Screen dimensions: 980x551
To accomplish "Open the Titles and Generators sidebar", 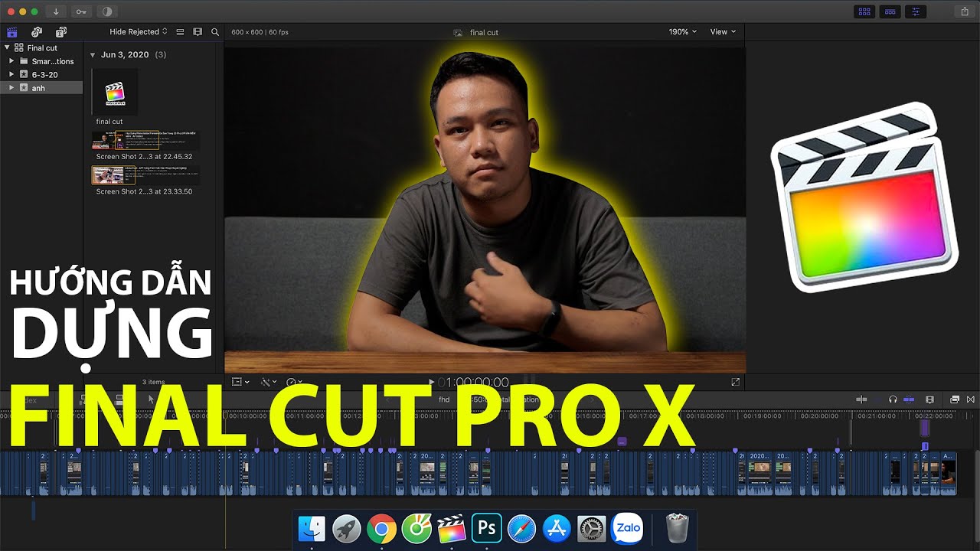I will coord(61,32).
